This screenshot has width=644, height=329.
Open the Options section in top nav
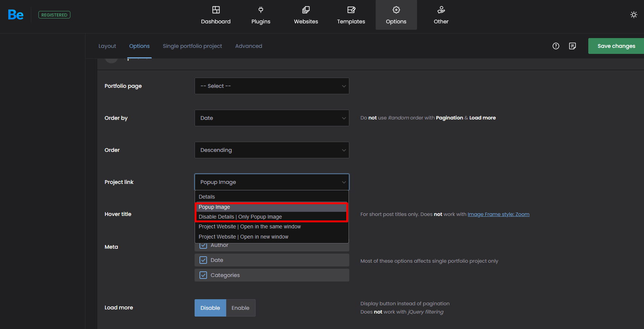tap(396, 15)
